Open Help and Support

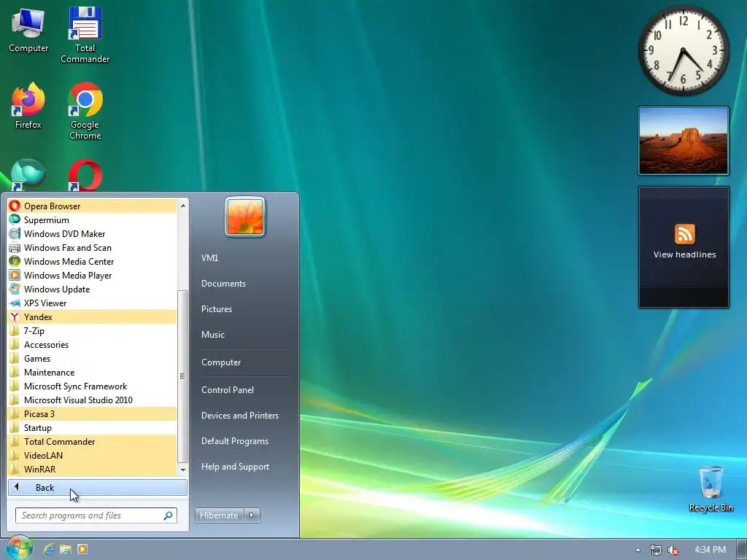point(235,467)
